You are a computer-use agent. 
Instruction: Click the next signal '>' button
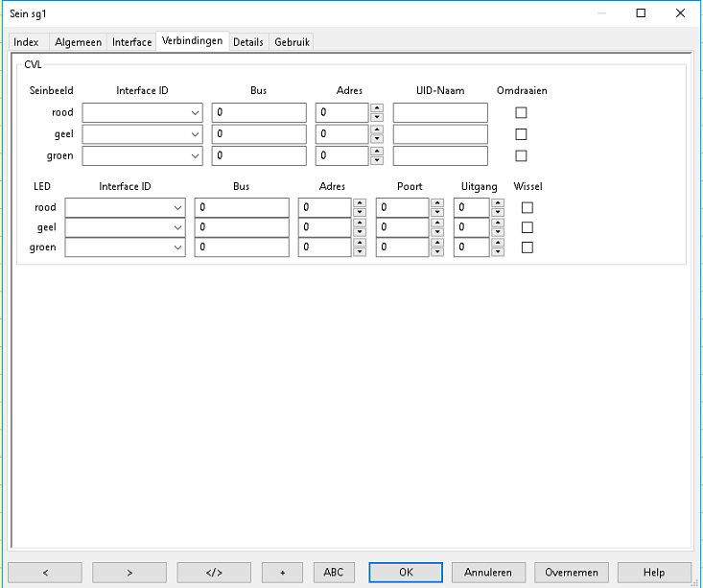[x=129, y=573]
